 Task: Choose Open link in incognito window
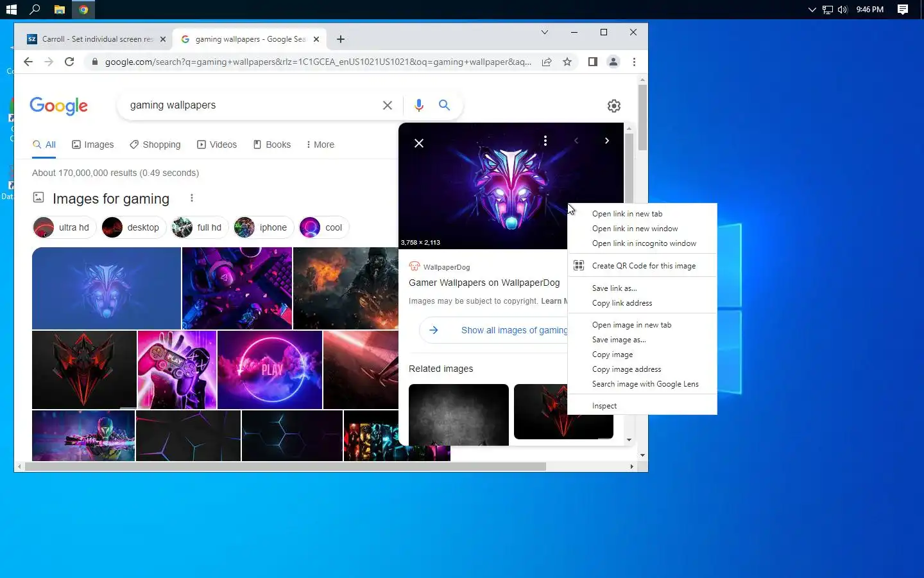click(642, 243)
